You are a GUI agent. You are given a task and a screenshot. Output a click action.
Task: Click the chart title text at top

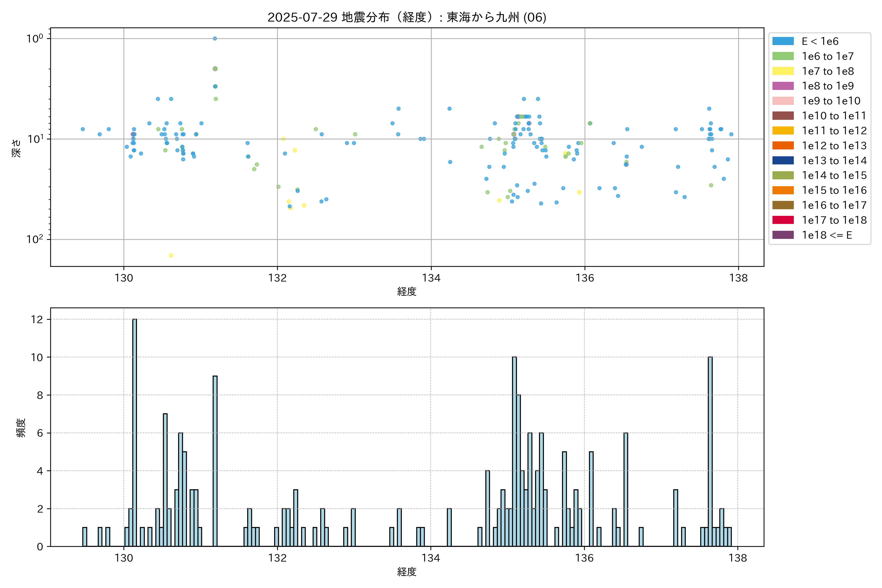coord(407,17)
